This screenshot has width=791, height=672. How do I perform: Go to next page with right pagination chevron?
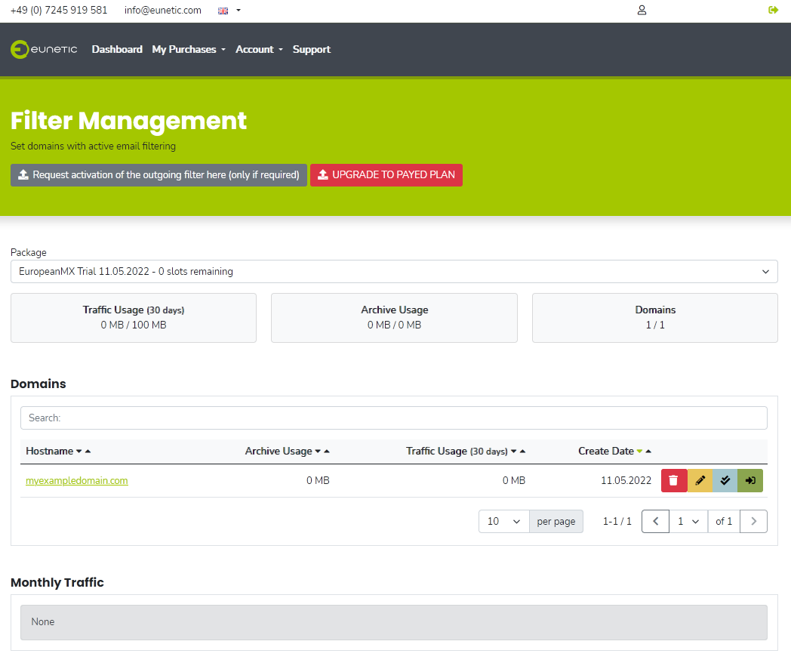coord(753,521)
